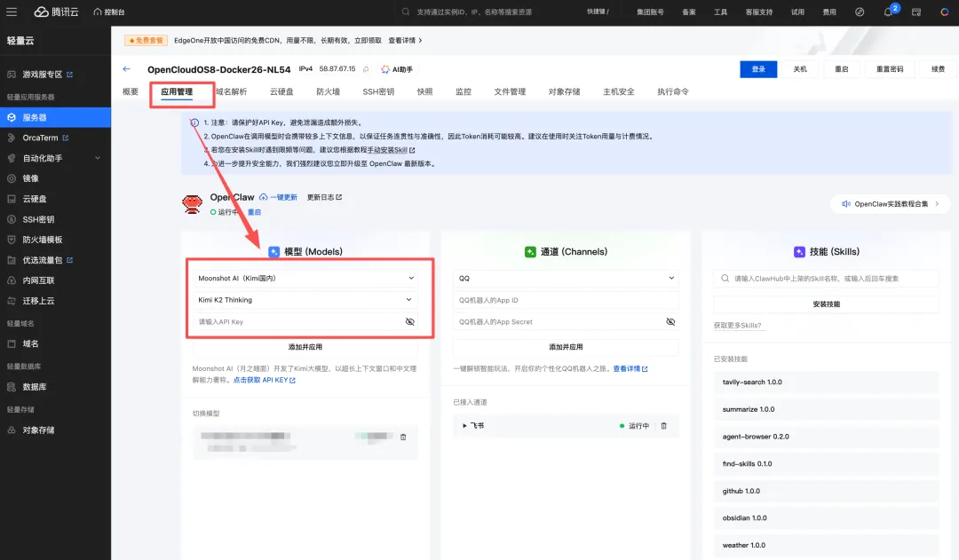The width and height of the screenshot is (959, 560).
Task: Click 重启 under OpenClaw status
Action: tap(255, 212)
